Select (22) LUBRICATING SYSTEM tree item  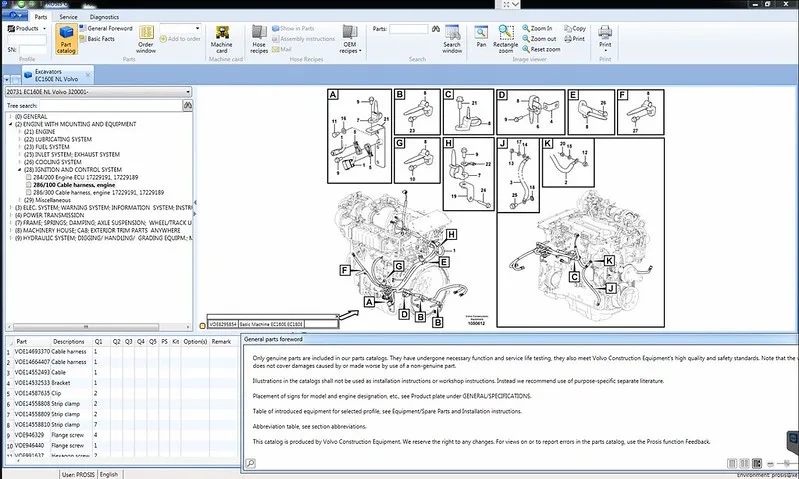(x=58, y=139)
